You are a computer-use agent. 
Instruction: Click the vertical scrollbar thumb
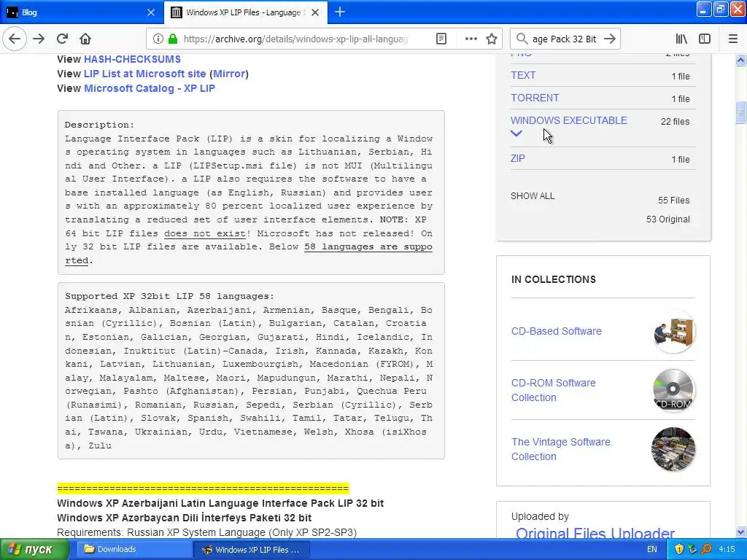740,113
